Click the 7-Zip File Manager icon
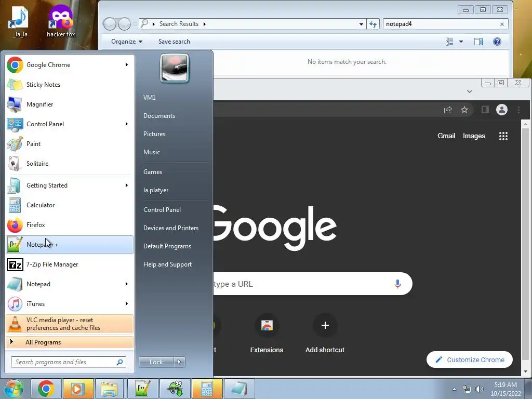532x399 pixels. pyautogui.click(x=15, y=264)
